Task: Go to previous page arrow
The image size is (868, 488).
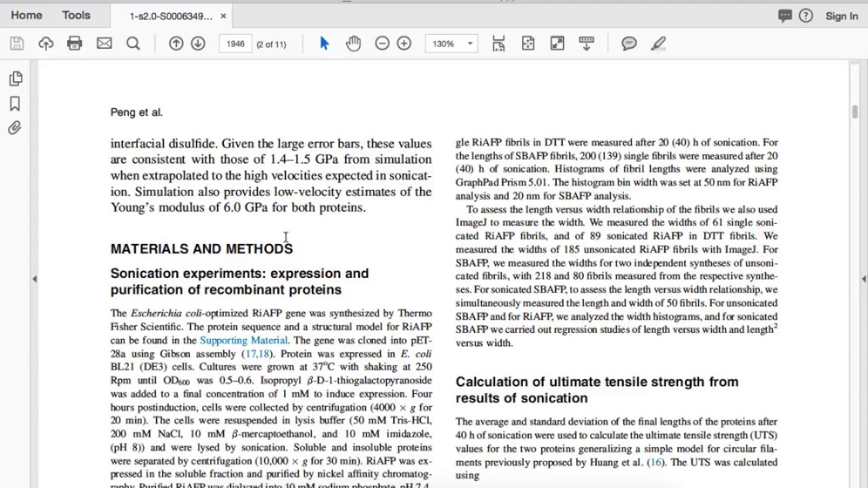Action: (x=176, y=43)
